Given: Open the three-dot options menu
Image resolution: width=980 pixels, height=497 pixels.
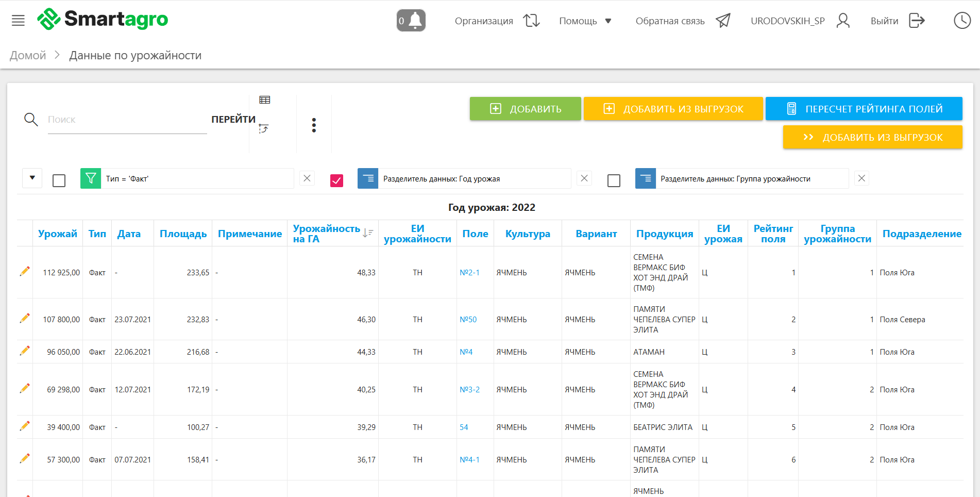Looking at the screenshot, I should (314, 125).
